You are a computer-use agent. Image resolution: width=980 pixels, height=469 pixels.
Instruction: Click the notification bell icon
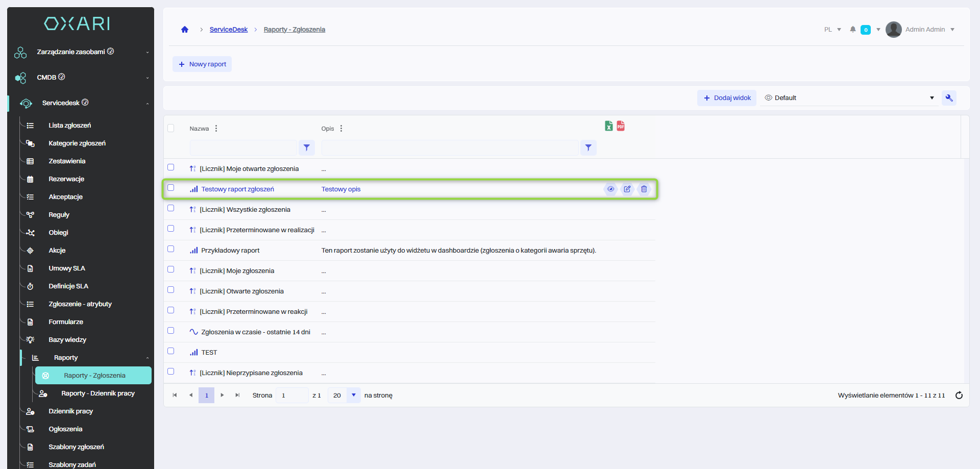pos(852,30)
